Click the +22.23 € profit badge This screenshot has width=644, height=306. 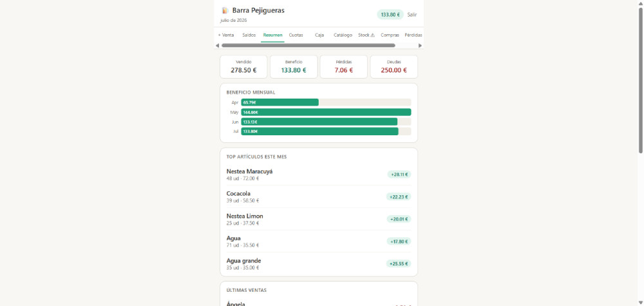coord(399,196)
